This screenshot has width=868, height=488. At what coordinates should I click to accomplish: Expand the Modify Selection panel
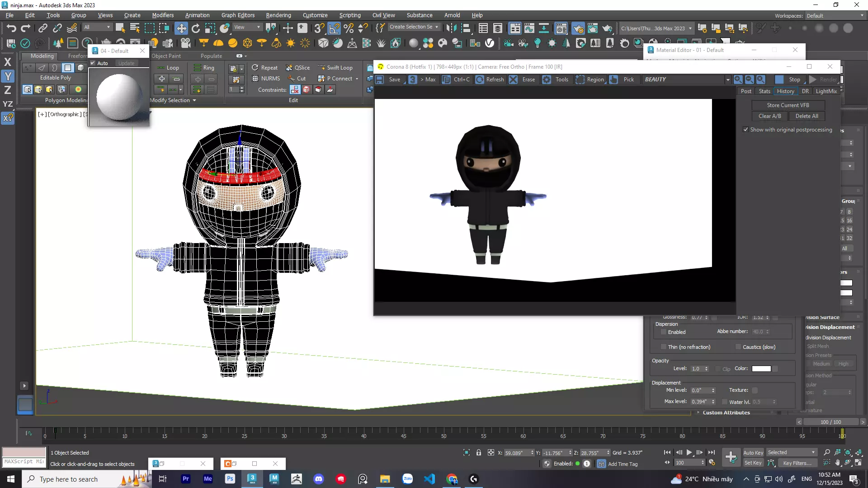click(x=173, y=100)
